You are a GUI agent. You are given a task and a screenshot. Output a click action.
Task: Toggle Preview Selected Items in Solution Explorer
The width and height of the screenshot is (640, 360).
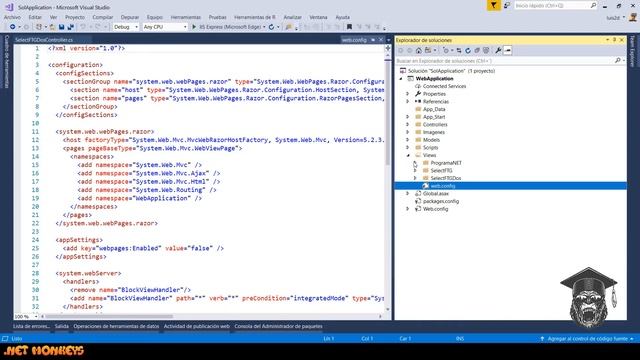pyautogui.click(x=507, y=50)
